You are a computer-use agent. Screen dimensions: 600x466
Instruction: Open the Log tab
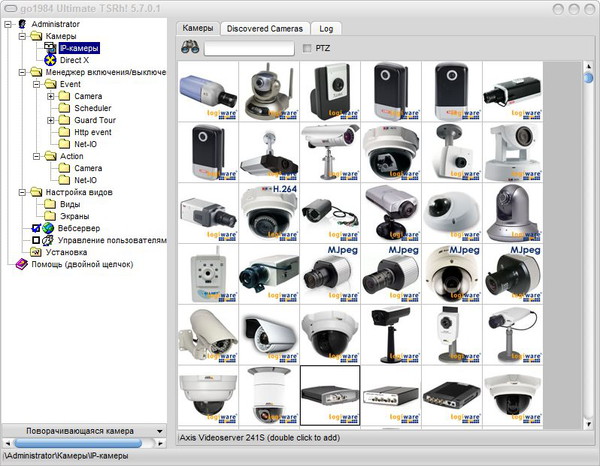pos(325,29)
